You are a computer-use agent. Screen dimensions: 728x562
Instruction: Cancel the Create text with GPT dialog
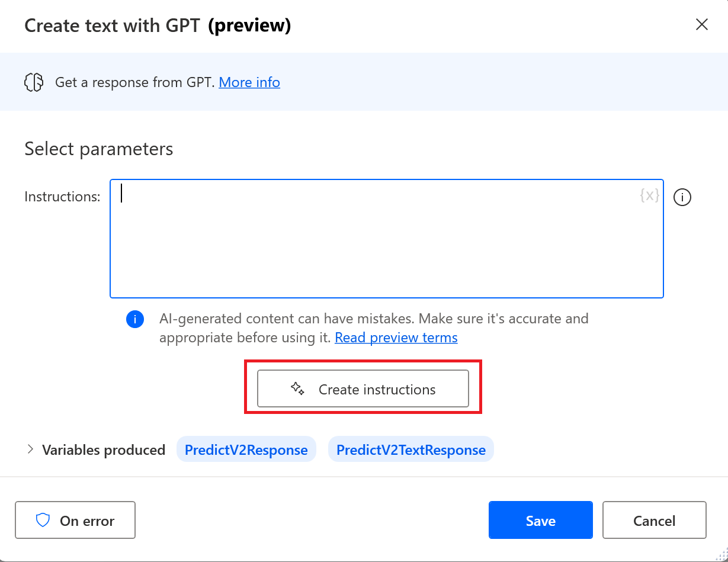coord(654,519)
